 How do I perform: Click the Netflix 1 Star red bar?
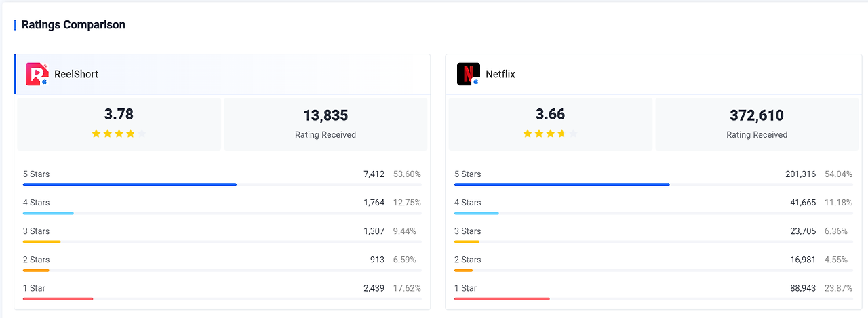tap(502, 298)
